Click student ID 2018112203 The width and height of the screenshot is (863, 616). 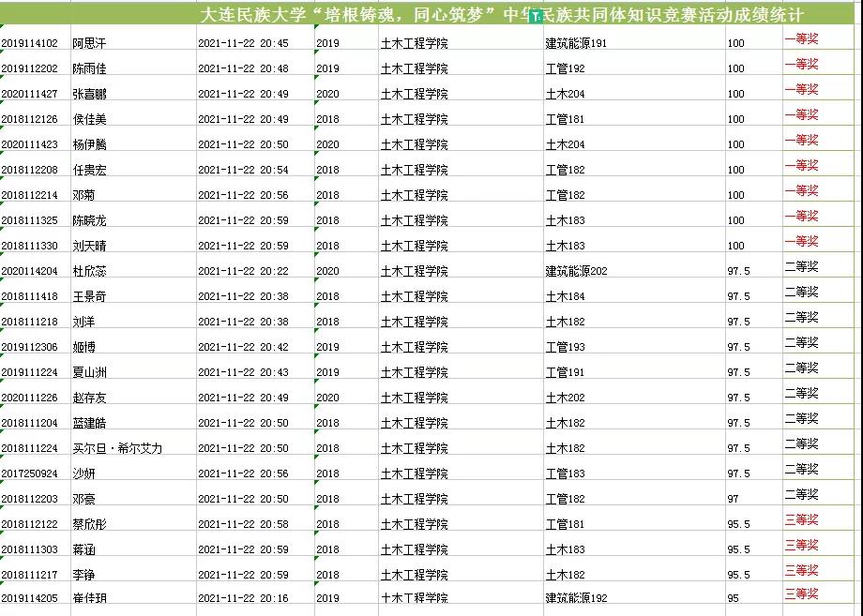click(x=29, y=499)
